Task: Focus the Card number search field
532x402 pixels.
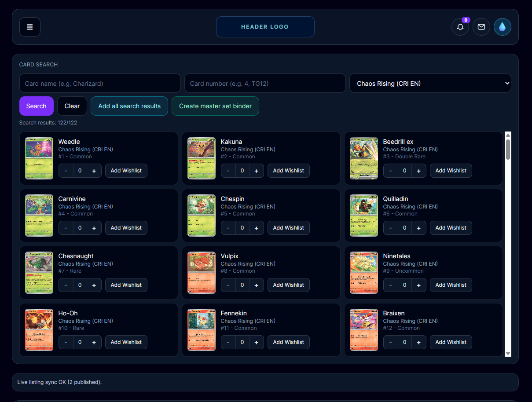Action: click(x=265, y=83)
